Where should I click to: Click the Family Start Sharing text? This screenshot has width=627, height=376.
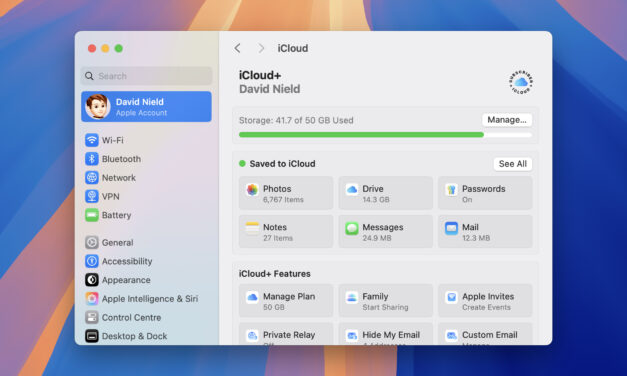[385, 301]
